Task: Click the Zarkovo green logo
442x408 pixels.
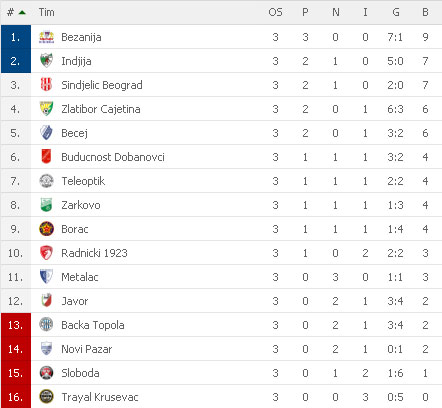Action: (x=46, y=205)
